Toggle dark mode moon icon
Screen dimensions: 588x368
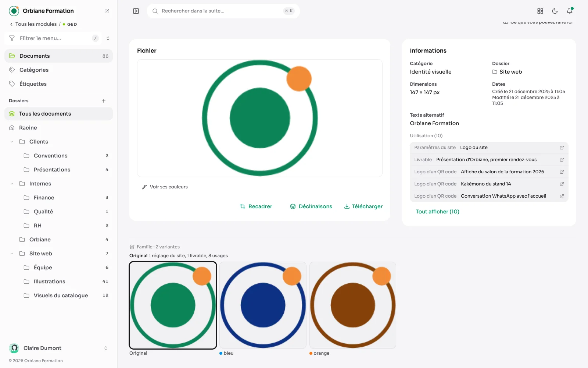click(555, 11)
